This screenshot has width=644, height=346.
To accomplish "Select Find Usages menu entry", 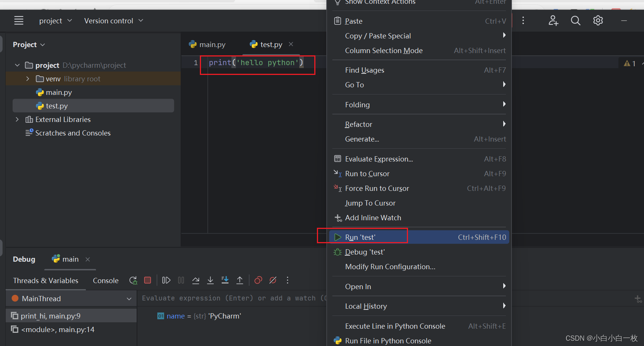I will click(420, 70).
